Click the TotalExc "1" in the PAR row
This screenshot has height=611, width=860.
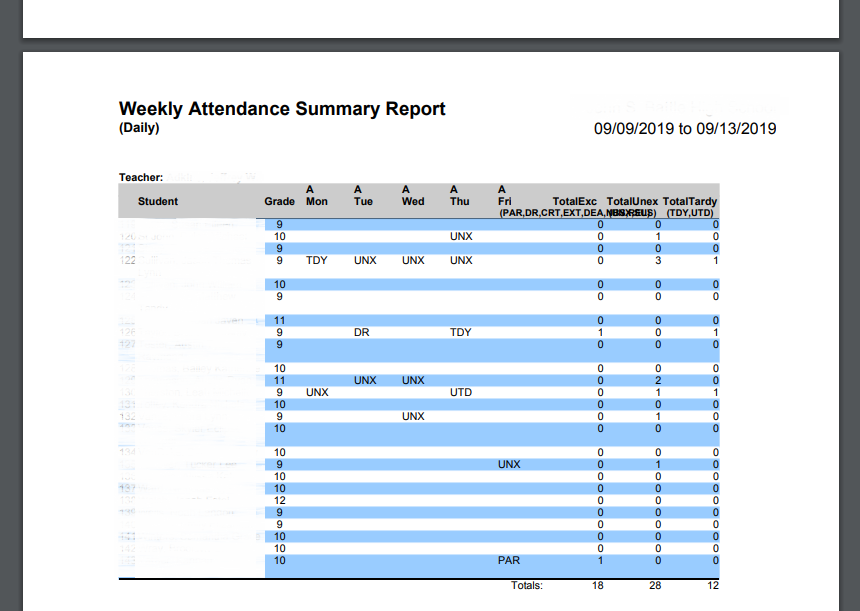click(x=600, y=561)
